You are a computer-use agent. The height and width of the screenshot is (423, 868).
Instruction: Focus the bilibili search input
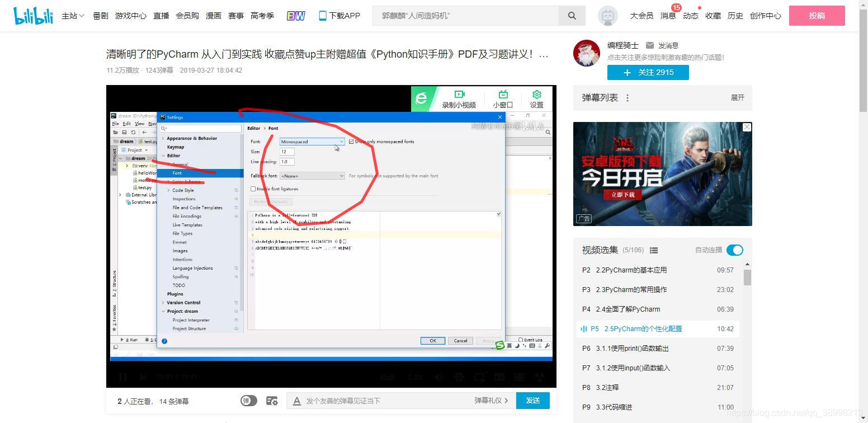click(x=466, y=16)
